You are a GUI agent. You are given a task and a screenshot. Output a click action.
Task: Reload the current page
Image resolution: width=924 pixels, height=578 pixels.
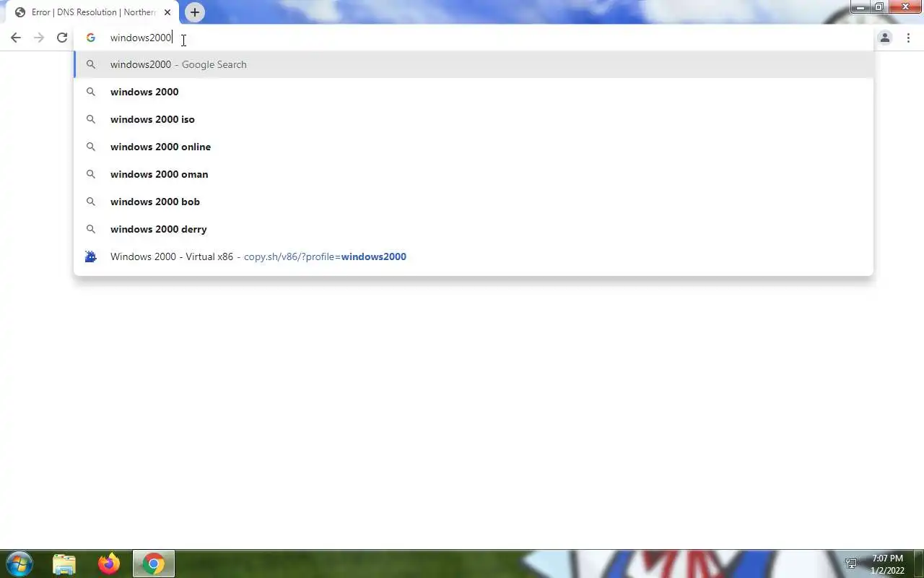62,38
